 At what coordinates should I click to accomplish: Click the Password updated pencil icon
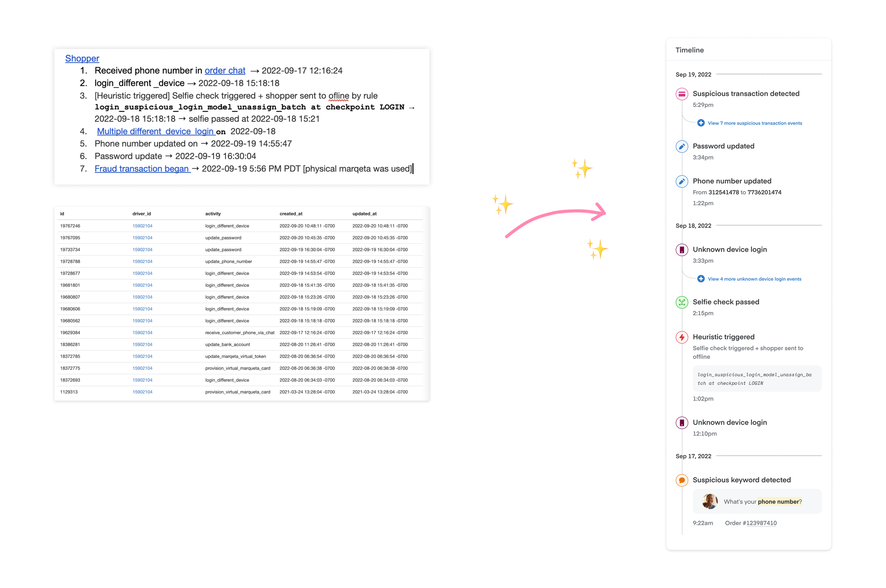[x=681, y=146]
